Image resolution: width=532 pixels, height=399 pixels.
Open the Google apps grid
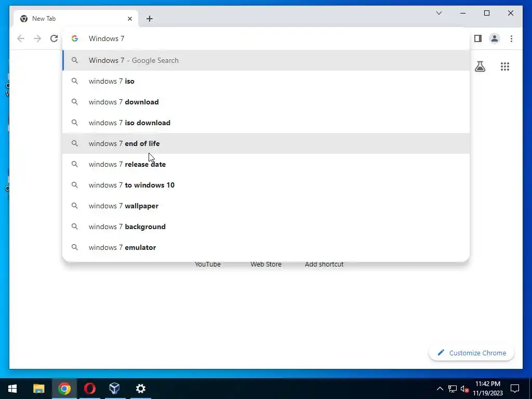click(505, 66)
